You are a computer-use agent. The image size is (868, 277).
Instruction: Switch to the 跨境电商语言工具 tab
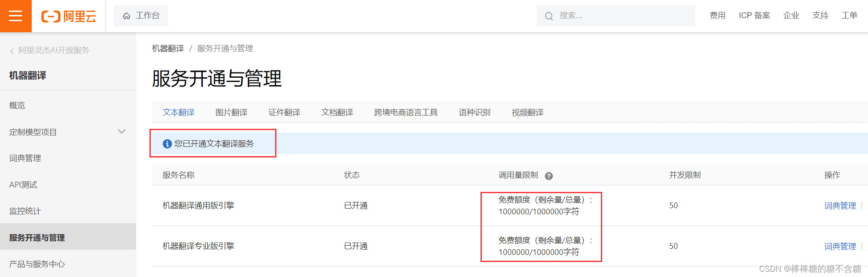pos(406,112)
